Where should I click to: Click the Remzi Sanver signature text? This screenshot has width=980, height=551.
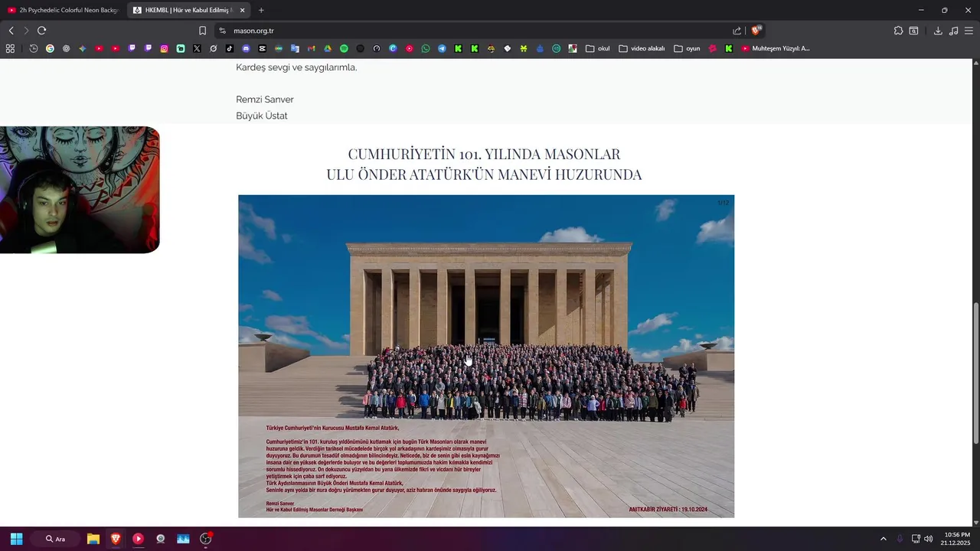265,99
